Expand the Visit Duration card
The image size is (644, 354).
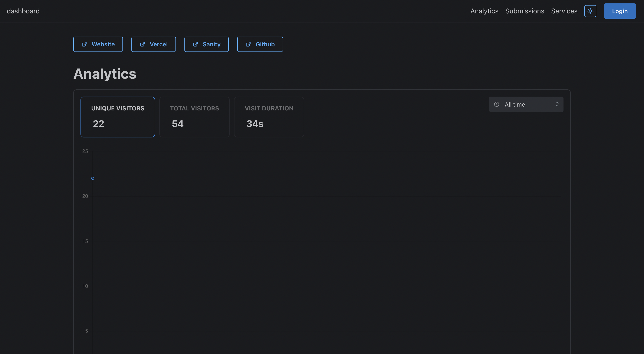[269, 117]
